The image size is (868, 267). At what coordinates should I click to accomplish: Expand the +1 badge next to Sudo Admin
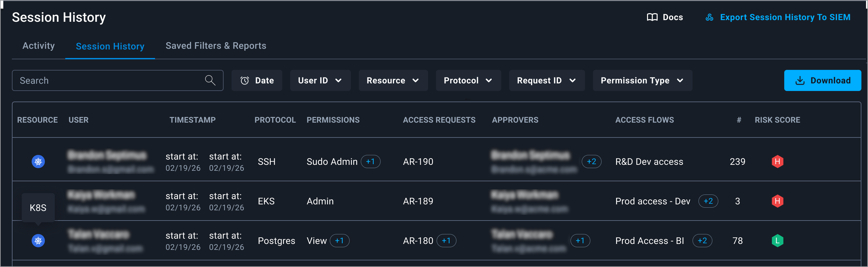[370, 162]
